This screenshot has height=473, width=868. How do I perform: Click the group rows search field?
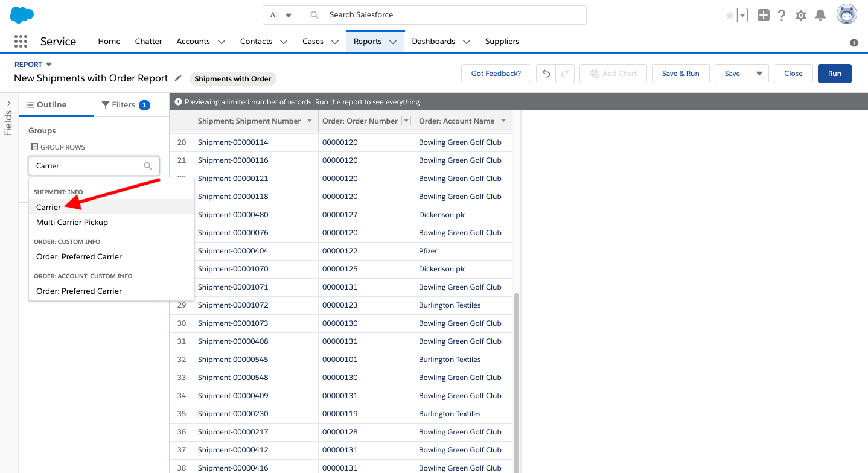94,165
